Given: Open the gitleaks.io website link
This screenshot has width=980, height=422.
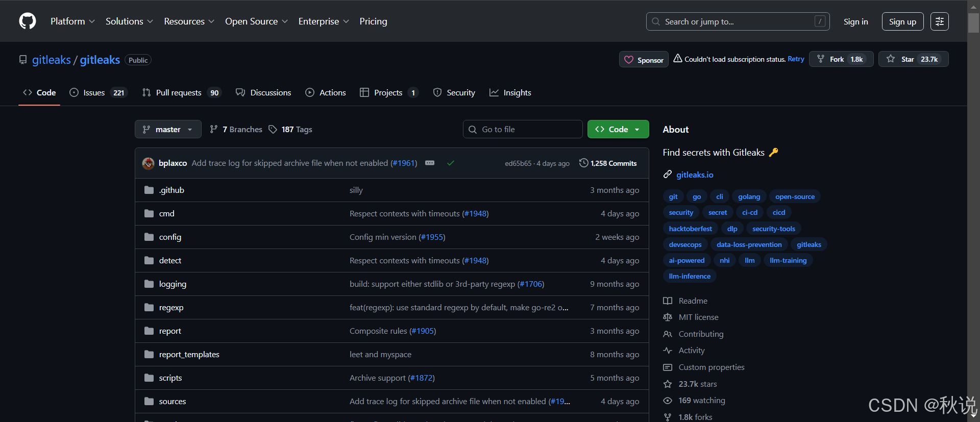Looking at the screenshot, I should point(695,175).
